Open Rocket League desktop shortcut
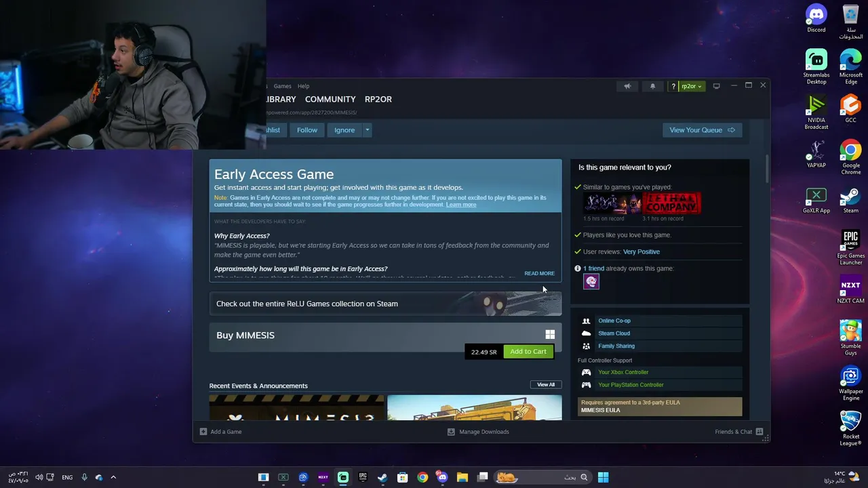Viewport: 868px width, 488px height. point(851,429)
